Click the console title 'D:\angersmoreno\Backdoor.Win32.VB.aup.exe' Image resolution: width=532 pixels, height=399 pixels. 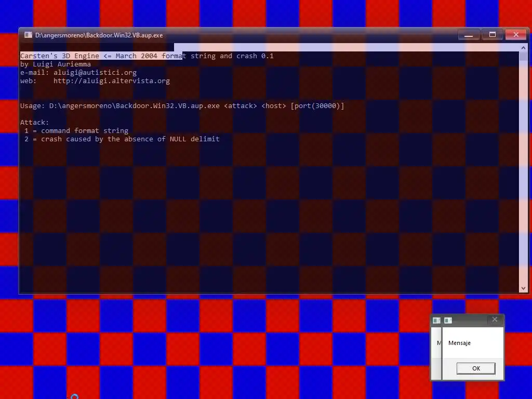tap(99, 35)
